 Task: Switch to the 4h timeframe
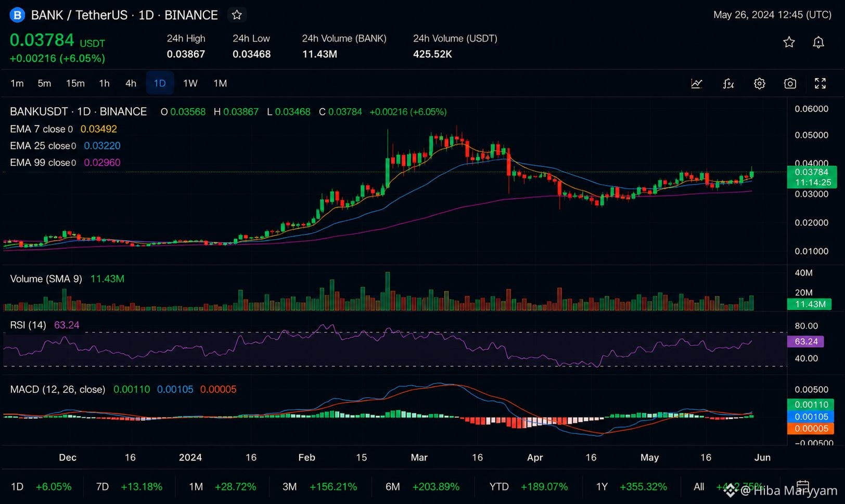coord(131,83)
